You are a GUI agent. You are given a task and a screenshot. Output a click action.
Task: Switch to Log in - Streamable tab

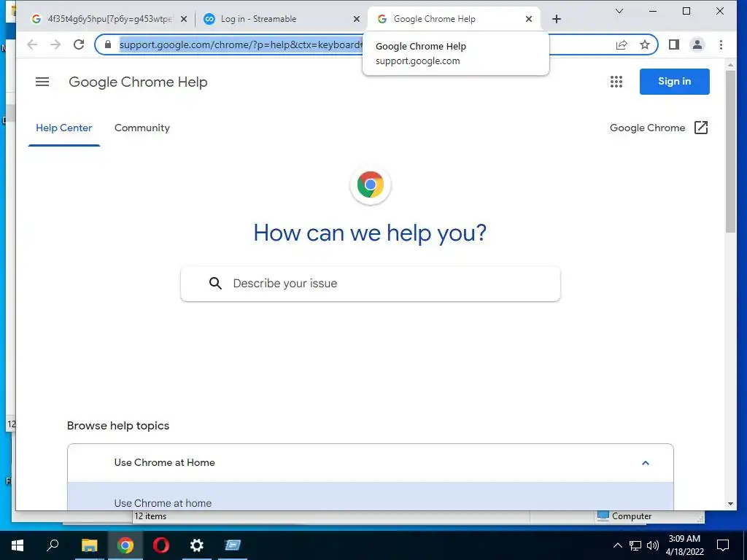(281, 19)
